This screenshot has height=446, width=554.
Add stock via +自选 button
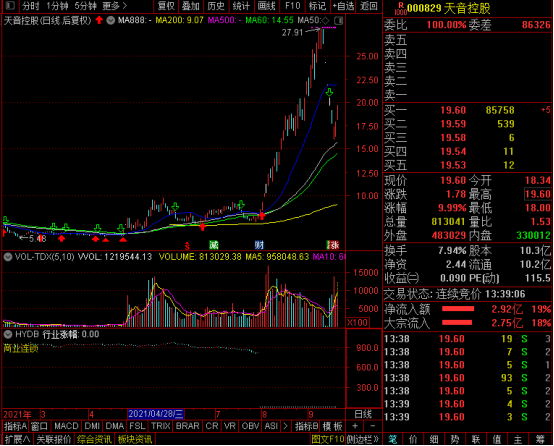(x=343, y=6)
